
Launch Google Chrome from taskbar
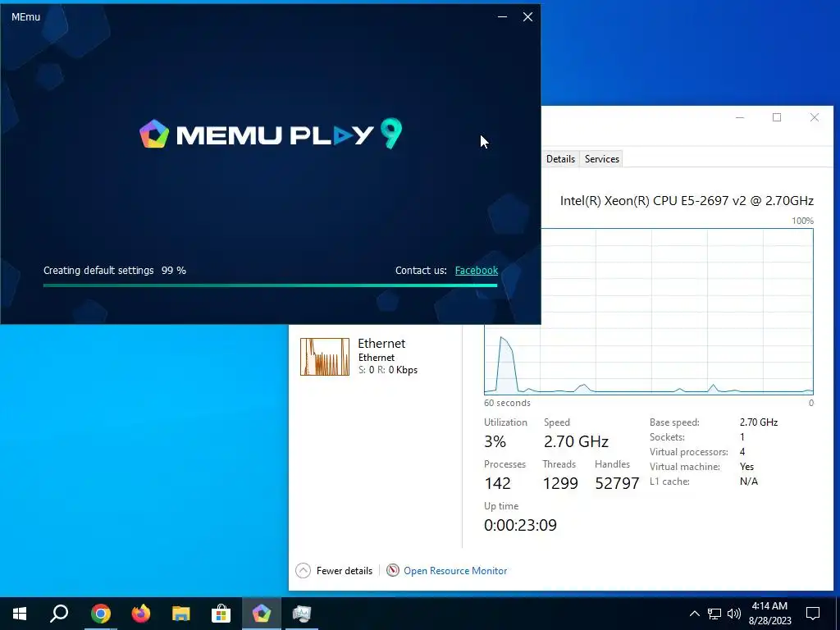[x=101, y=614]
